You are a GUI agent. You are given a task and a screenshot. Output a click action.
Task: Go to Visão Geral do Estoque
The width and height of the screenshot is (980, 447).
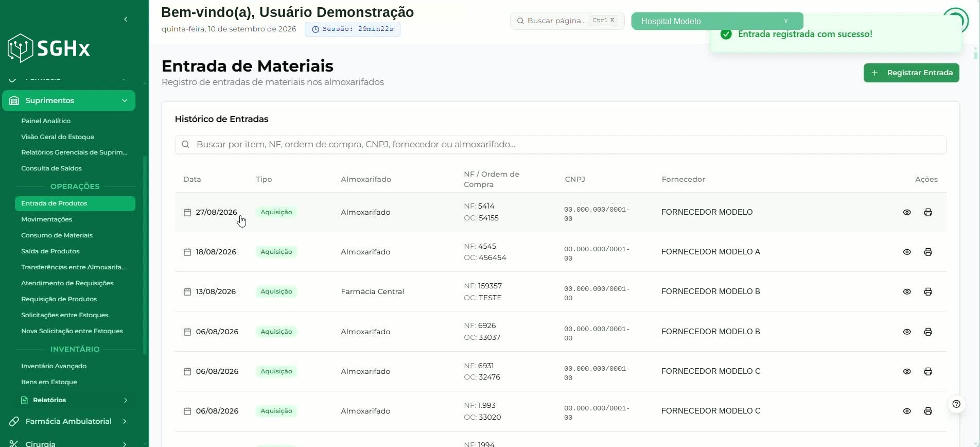(x=58, y=137)
